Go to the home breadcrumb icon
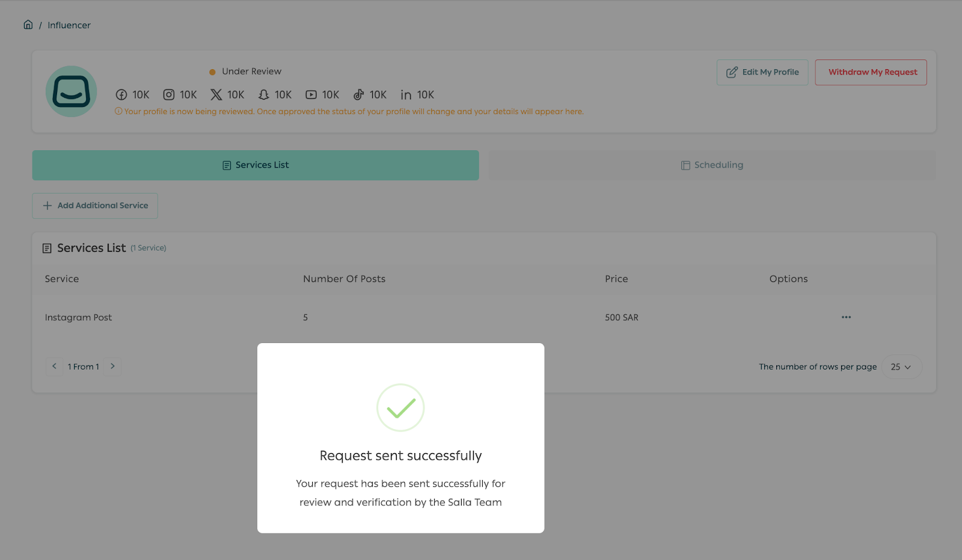Viewport: 962px width, 560px height. pyautogui.click(x=28, y=25)
